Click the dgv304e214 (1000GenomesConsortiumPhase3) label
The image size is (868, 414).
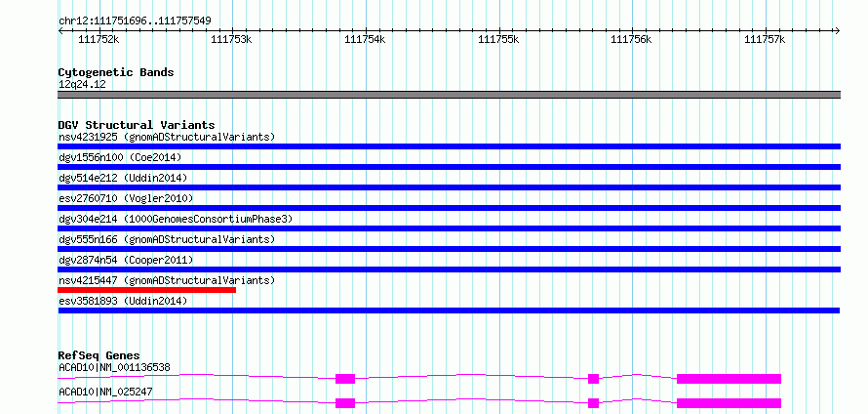pos(176,219)
